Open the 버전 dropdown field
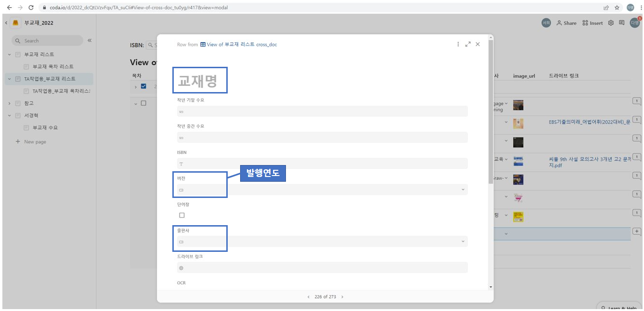 pyautogui.click(x=322, y=190)
